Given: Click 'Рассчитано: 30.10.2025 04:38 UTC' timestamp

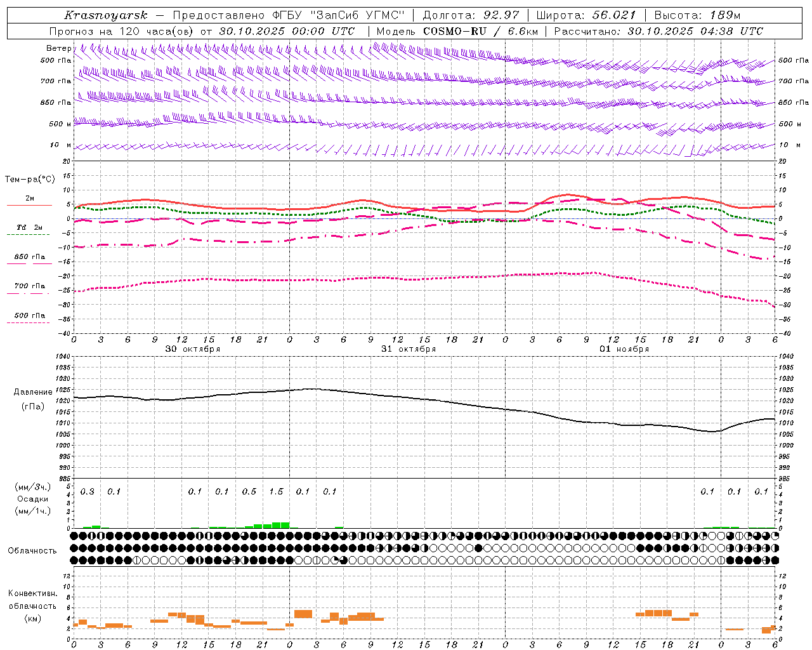Looking at the screenshot, I should tap(658, 31).
